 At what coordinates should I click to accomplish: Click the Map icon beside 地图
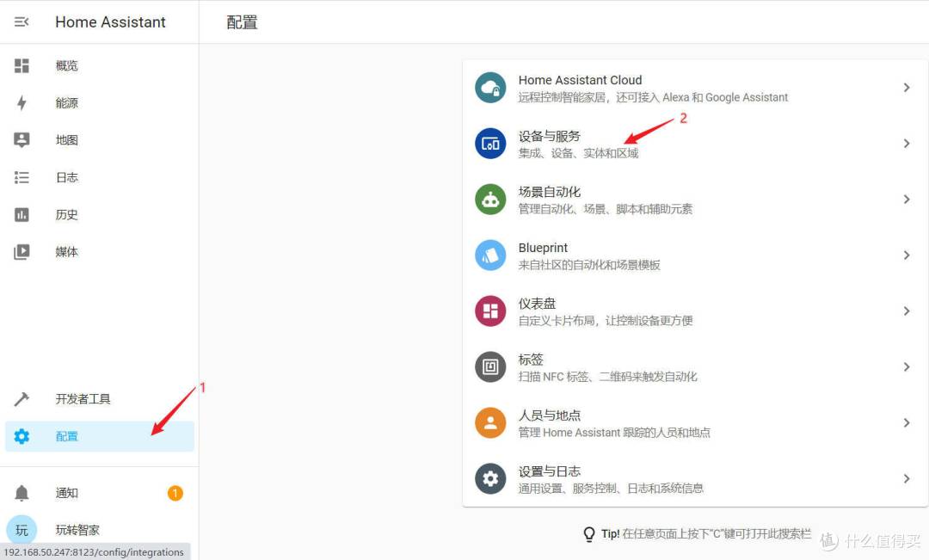click(22, 140)
